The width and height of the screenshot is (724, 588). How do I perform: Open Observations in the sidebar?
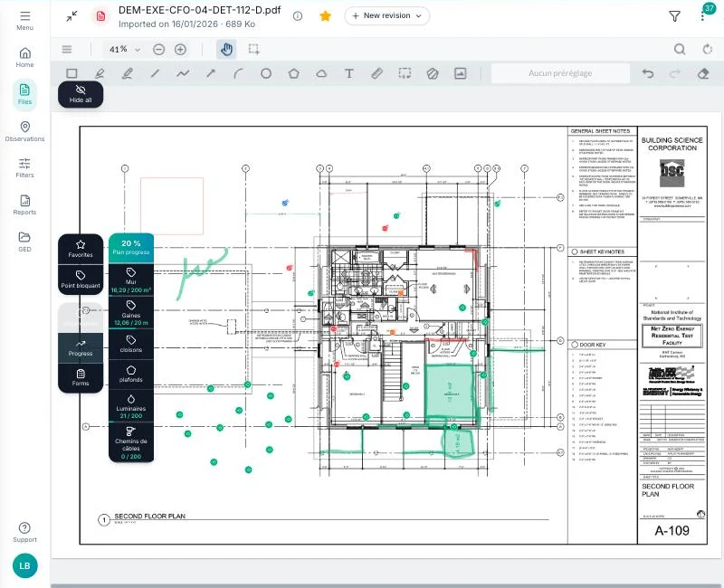(x=25, y=131)
